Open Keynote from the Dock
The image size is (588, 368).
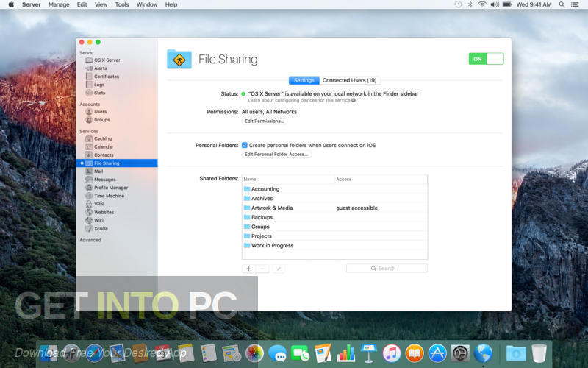[369, 353]
